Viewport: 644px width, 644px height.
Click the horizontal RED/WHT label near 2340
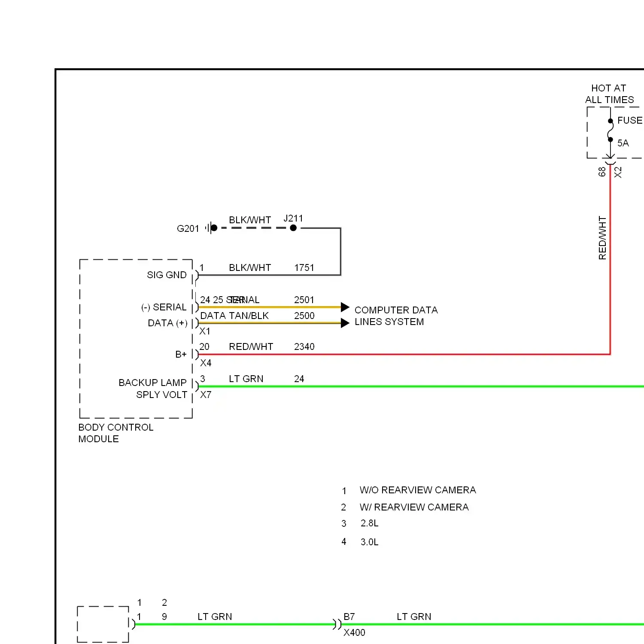[x=251, y=347]
